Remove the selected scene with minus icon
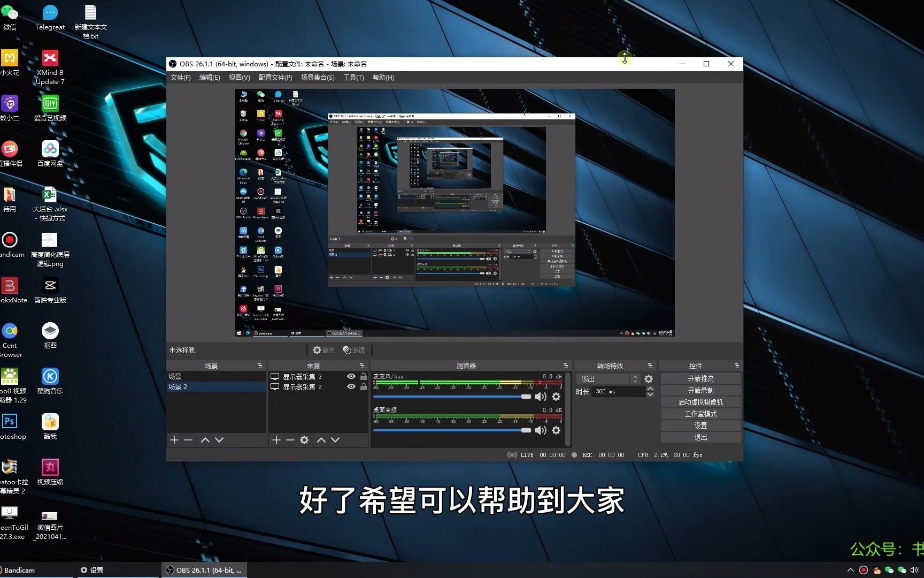Screen dimensions: 924x578 click(188, 439)
